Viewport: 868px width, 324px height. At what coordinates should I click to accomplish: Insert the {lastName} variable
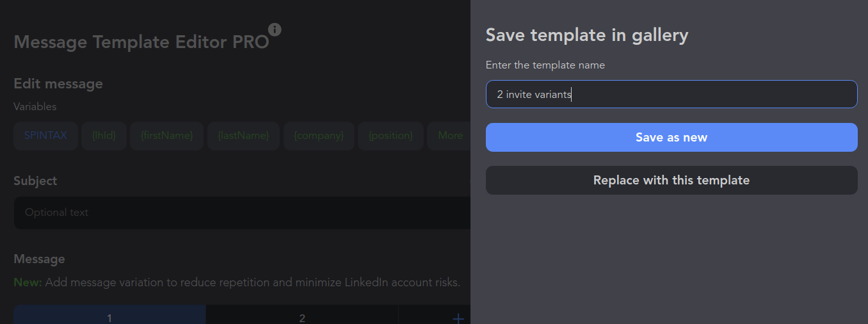243,136
